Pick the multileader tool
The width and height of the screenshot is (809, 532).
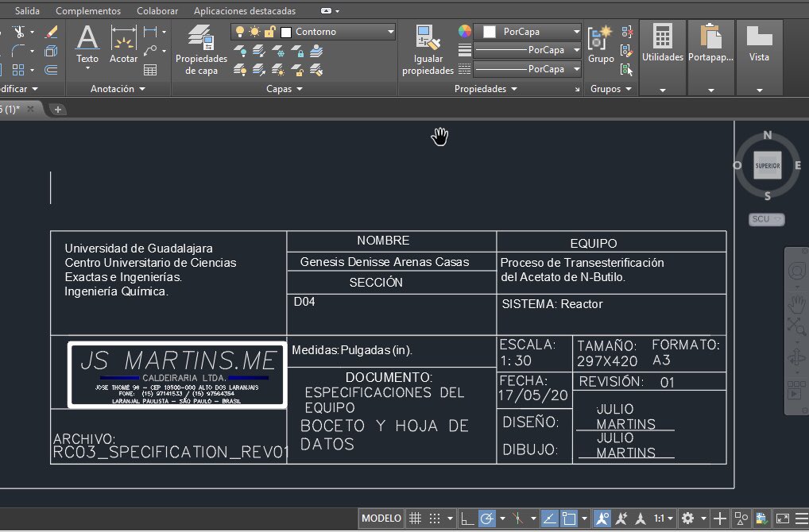click(x=150, y=51)
